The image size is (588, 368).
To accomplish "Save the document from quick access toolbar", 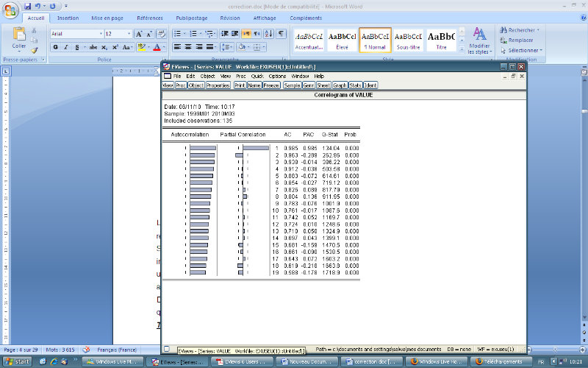I will tap(27, 6).
